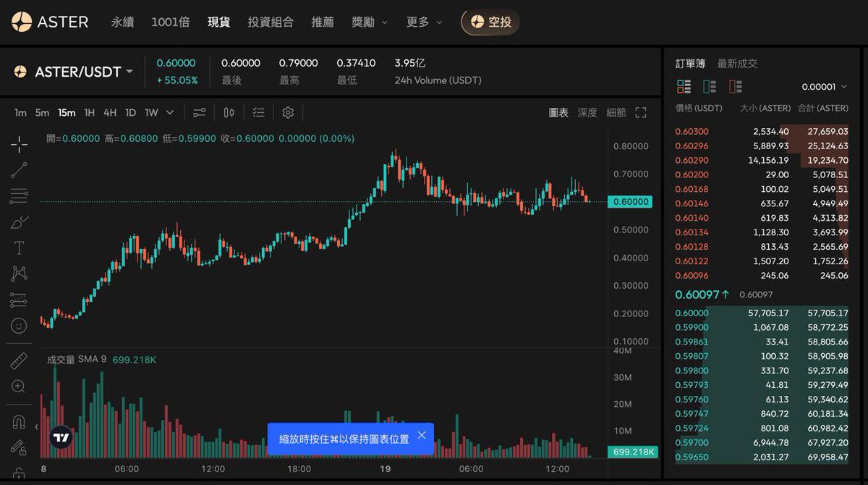This screenshot has height=485, width=868.
Task: Activate the zoom-in tool
Action: click(x=18, y=386)
